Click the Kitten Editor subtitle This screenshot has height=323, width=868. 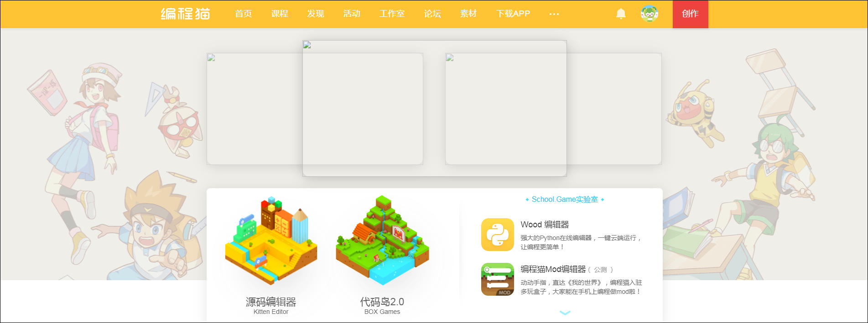[271, 312]
